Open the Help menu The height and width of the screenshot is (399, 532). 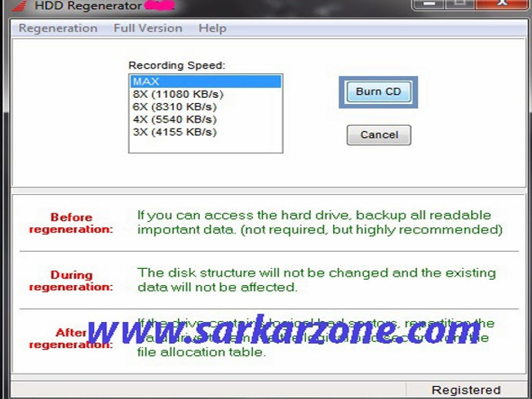(212, 28)
